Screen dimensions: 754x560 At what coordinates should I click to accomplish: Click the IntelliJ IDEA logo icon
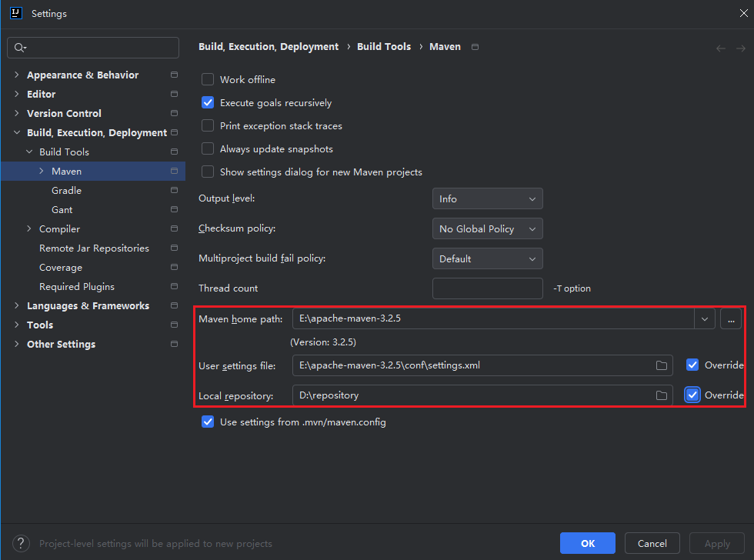click(16, 13)
